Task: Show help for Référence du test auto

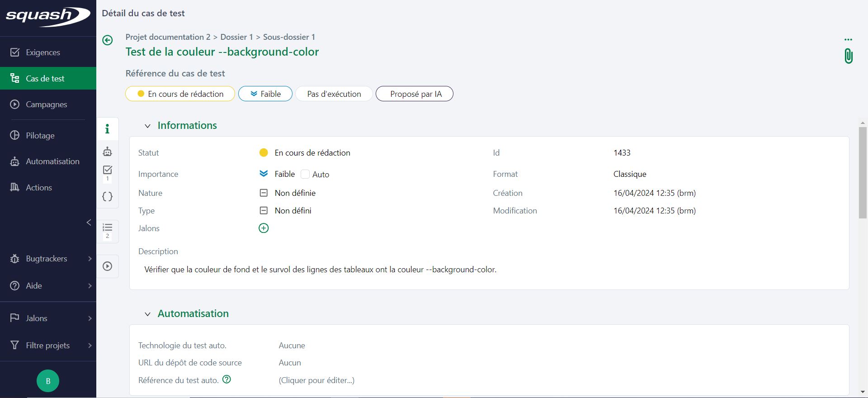Action: click(x=227, y=380)
